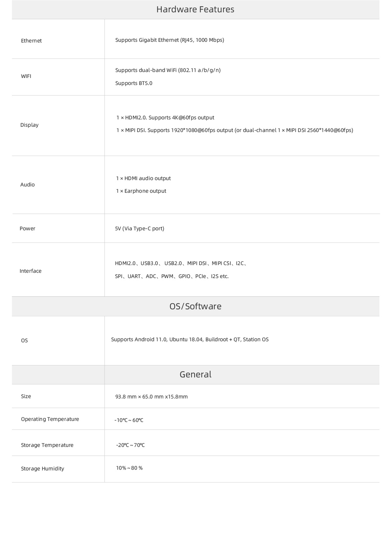Click the Hardware Features section header
This screenshot has width=392, height=542.
coord(195,9)
